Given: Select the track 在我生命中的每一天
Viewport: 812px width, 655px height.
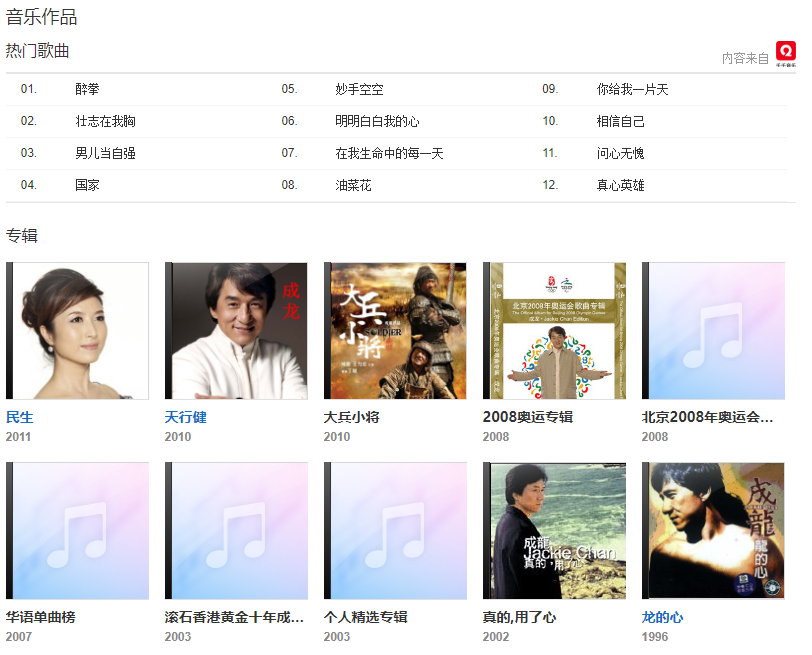Looking at the screenshot, I should tap(389, 153).
